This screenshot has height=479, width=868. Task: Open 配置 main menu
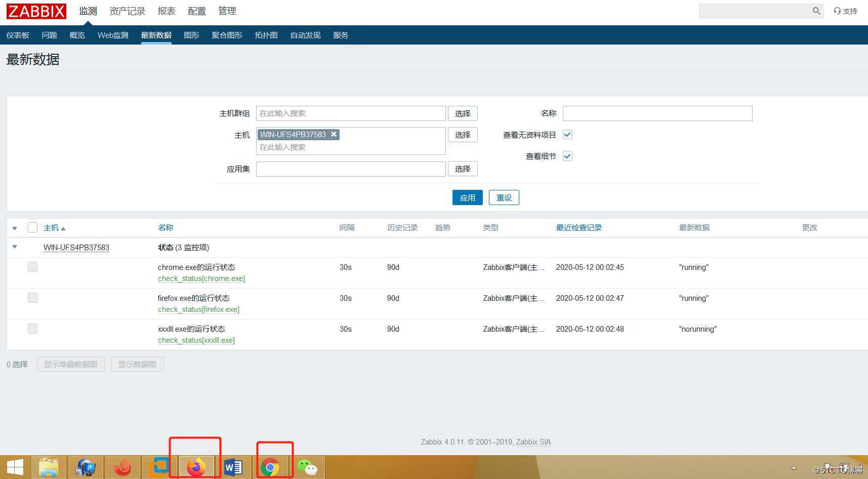pyautogui.click(x=197, y=11)
